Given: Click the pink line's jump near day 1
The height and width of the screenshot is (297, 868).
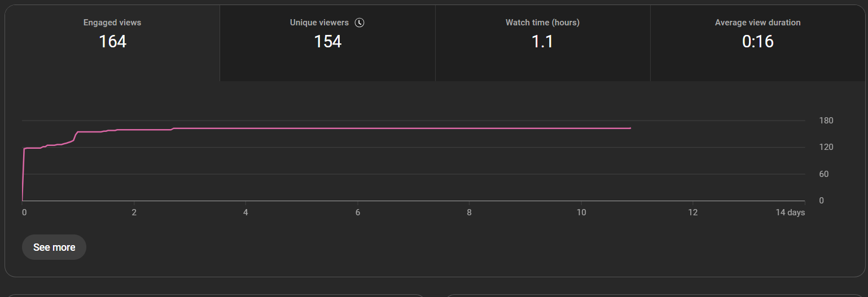Looking at the screenshot, I should (x=76, y=136).
